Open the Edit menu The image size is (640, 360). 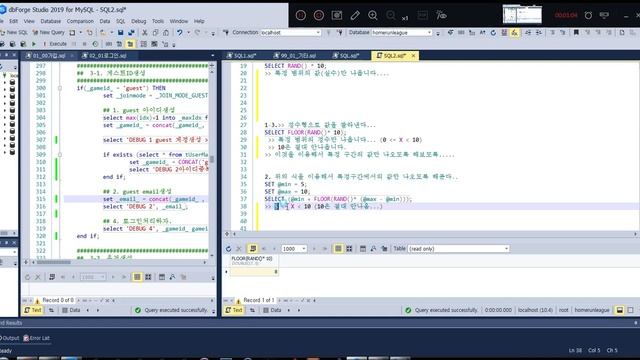coord(13,21)
